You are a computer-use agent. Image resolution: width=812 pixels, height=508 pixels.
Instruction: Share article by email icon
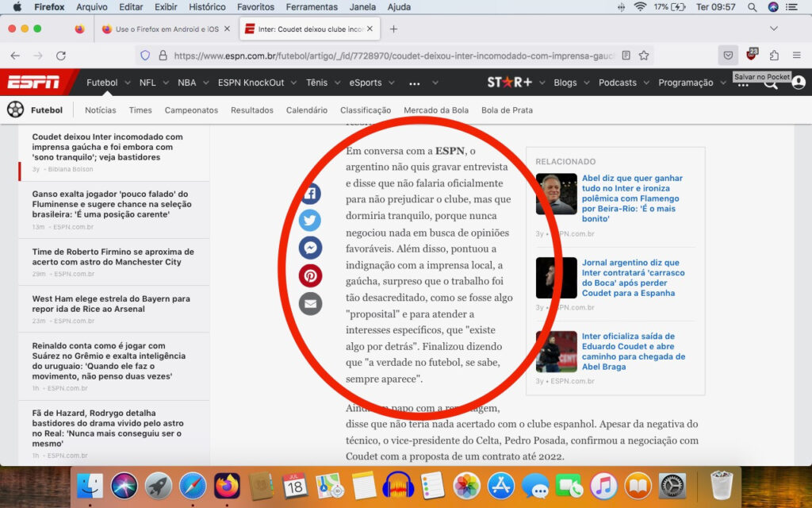coord(310,304)
